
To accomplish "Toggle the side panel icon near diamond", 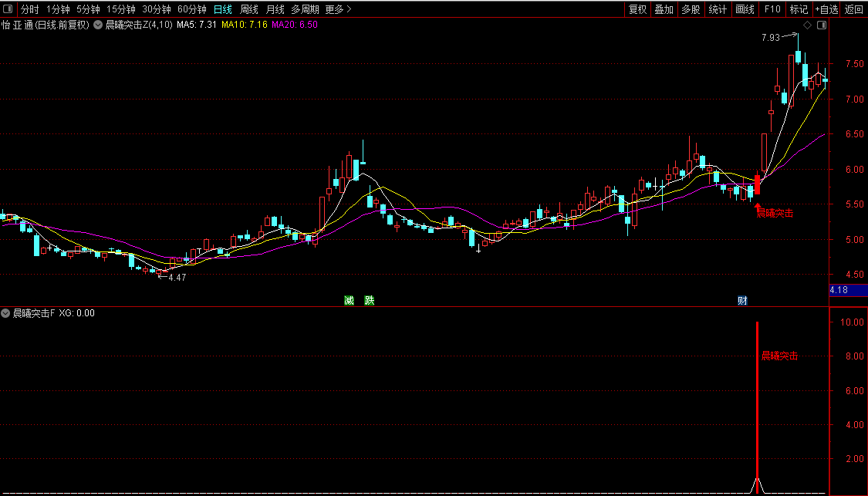I will (822, 25).
